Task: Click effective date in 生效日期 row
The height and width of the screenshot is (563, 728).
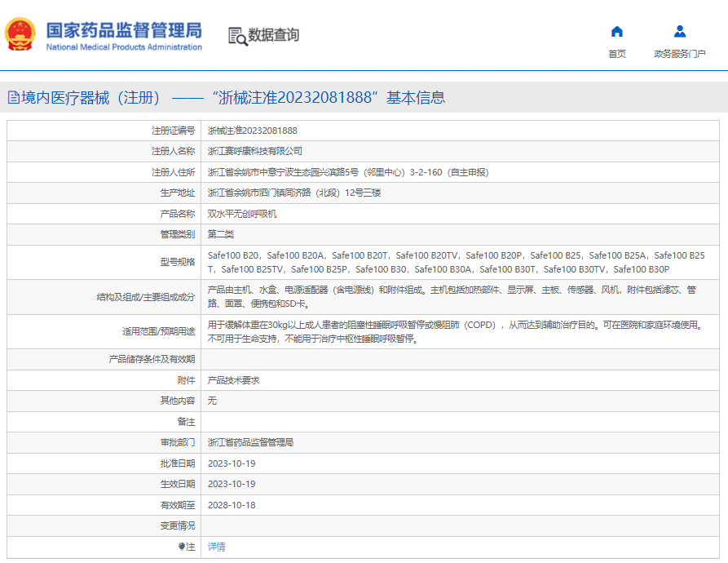Action: 232,484
